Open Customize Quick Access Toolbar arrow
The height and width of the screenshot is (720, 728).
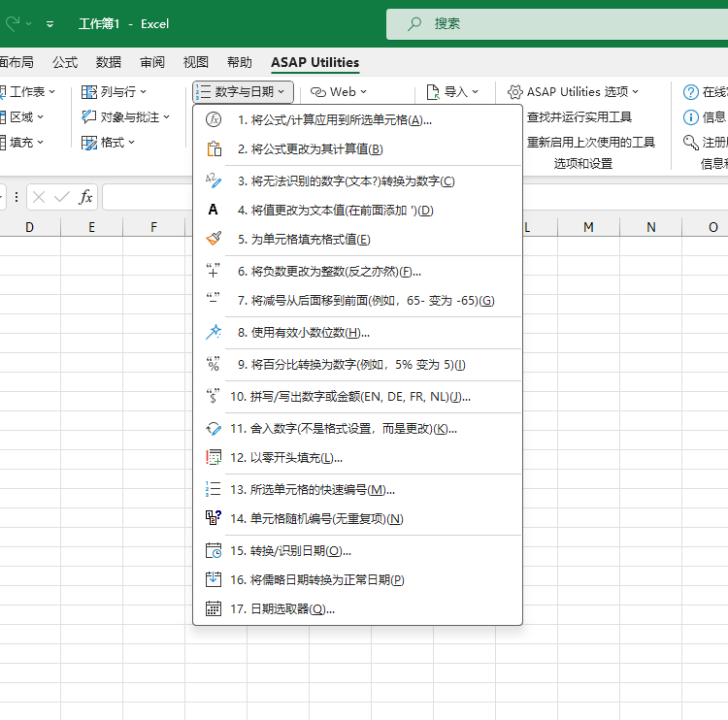coord(50,23)
